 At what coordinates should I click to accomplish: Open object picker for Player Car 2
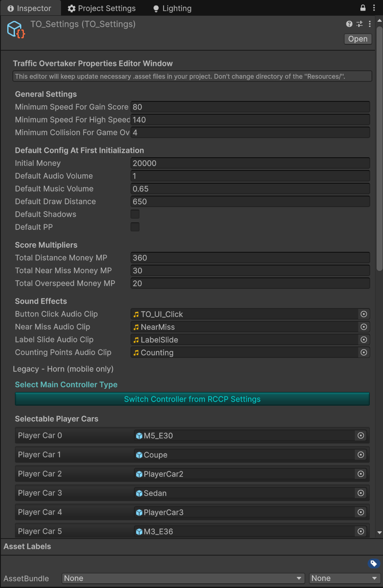point(361,474)
